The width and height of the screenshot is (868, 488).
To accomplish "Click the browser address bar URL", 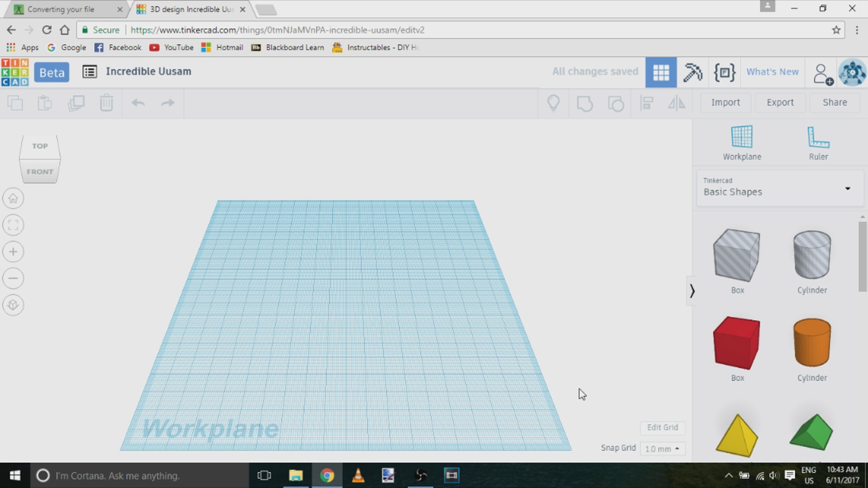I will coord(277,30).
